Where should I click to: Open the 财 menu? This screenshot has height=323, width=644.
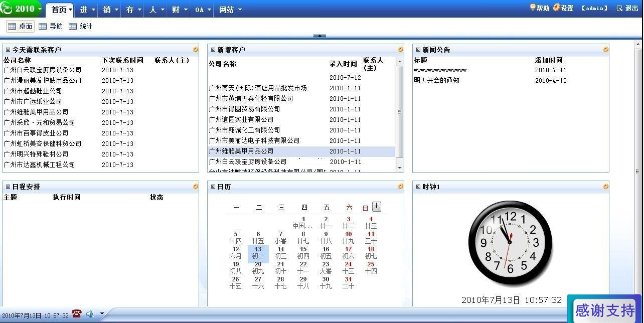pos(180,10)
